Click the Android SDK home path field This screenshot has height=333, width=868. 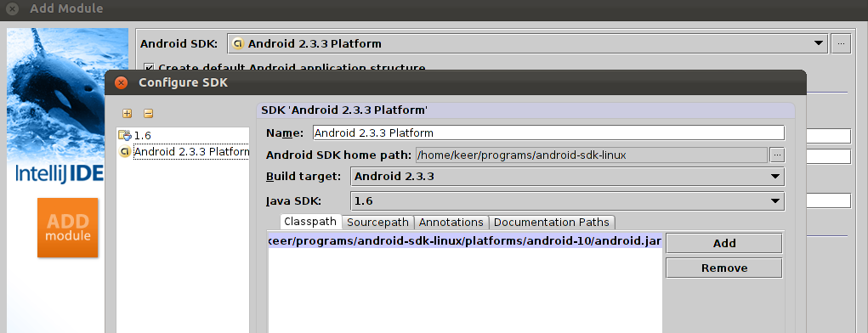pyautogui.click(x=592, y=155)
